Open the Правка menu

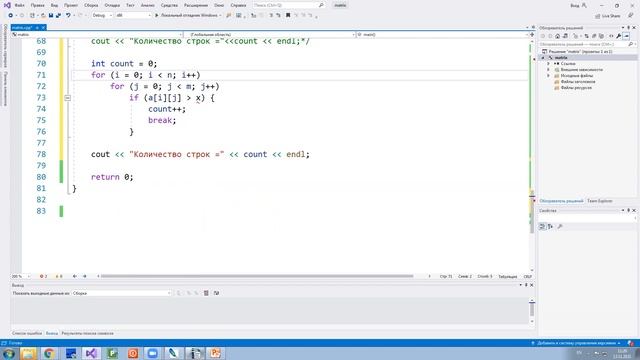pyautogui.click(x=37, y=5)
